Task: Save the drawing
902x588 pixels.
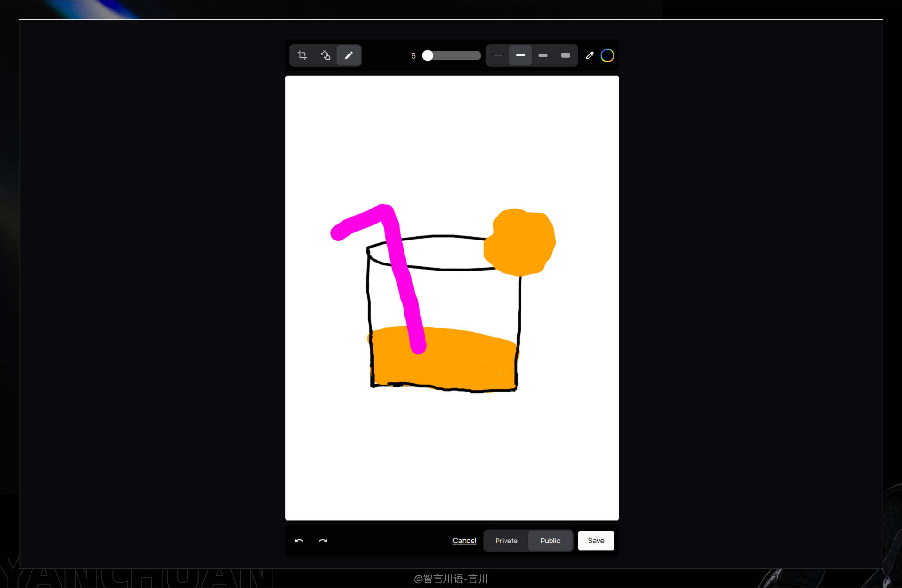Action: [x=596, y=541]
